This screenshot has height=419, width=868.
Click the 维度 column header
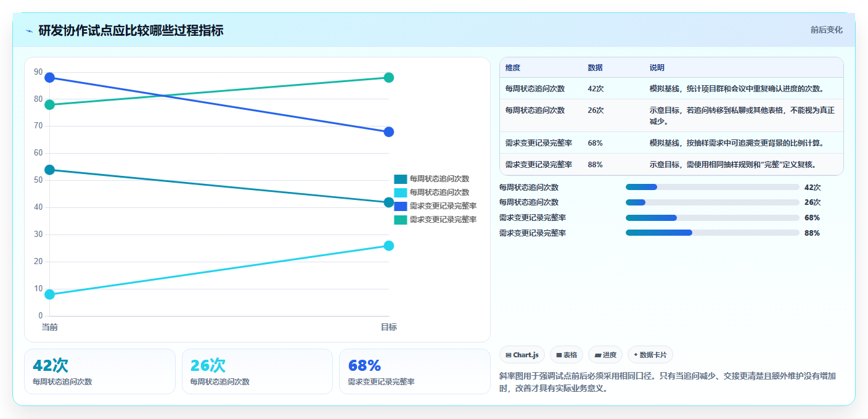[x=513, y=68]
